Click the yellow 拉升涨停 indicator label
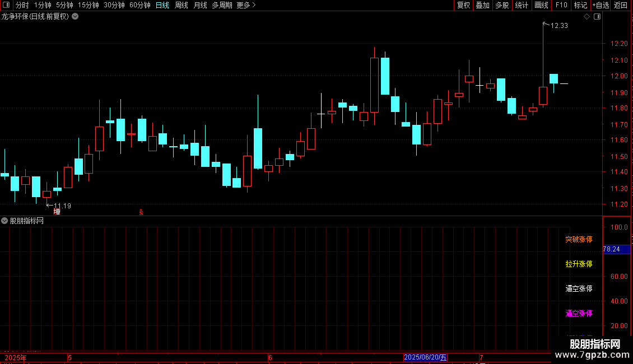The width and height of the screenshot is (633, 364). click(x=579, y=264)
